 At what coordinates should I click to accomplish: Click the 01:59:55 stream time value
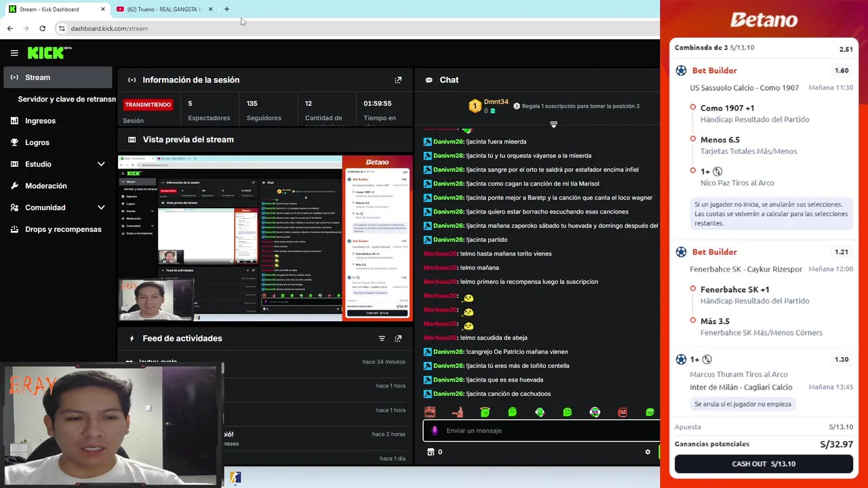(x=377, y=103)
